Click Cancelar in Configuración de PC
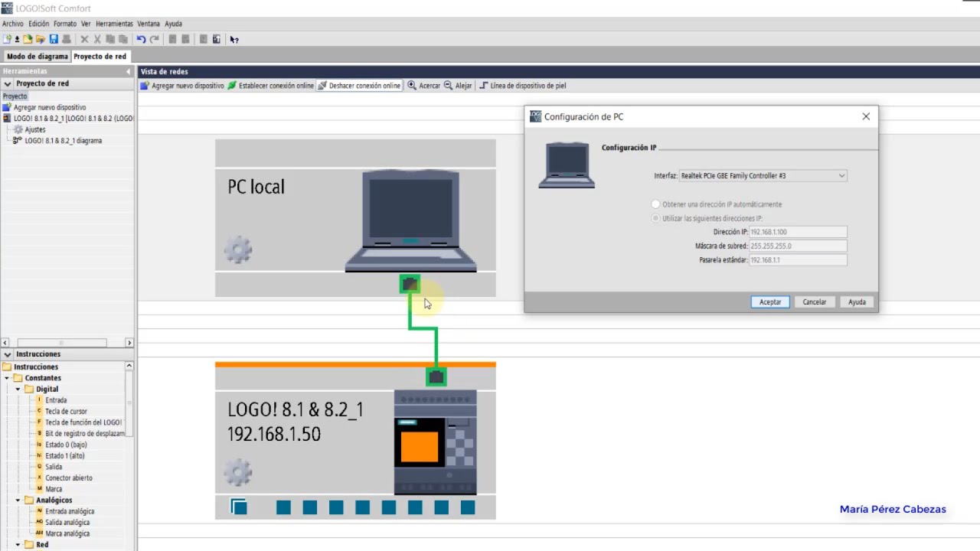This screenshot has height=551, width=980. pyautogui.click(x=814, y=302)
